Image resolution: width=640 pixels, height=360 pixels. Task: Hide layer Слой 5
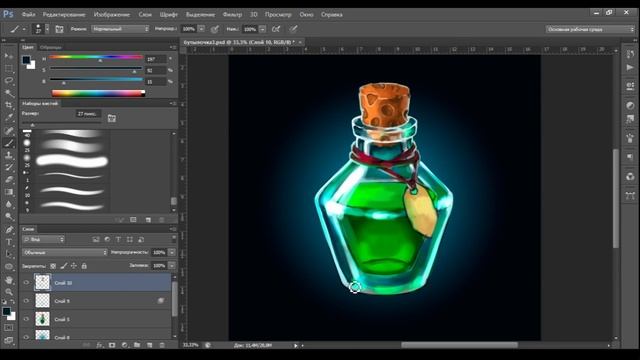pos(27,319)
